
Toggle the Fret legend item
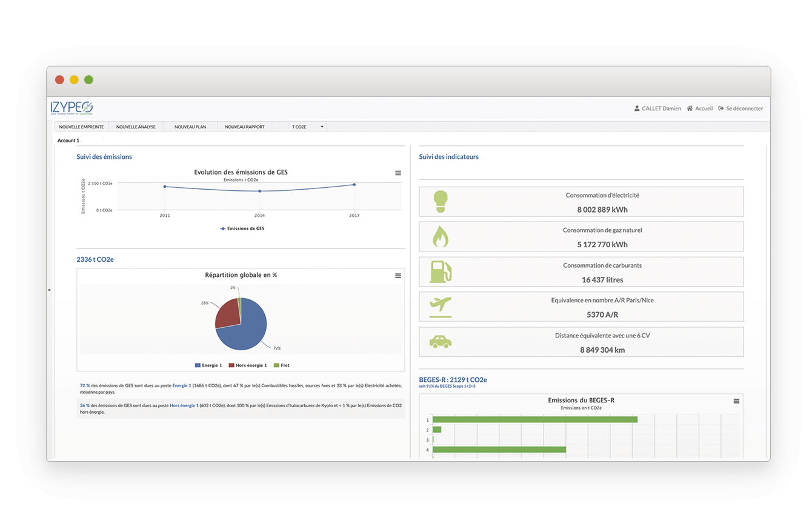coord(282,365)
